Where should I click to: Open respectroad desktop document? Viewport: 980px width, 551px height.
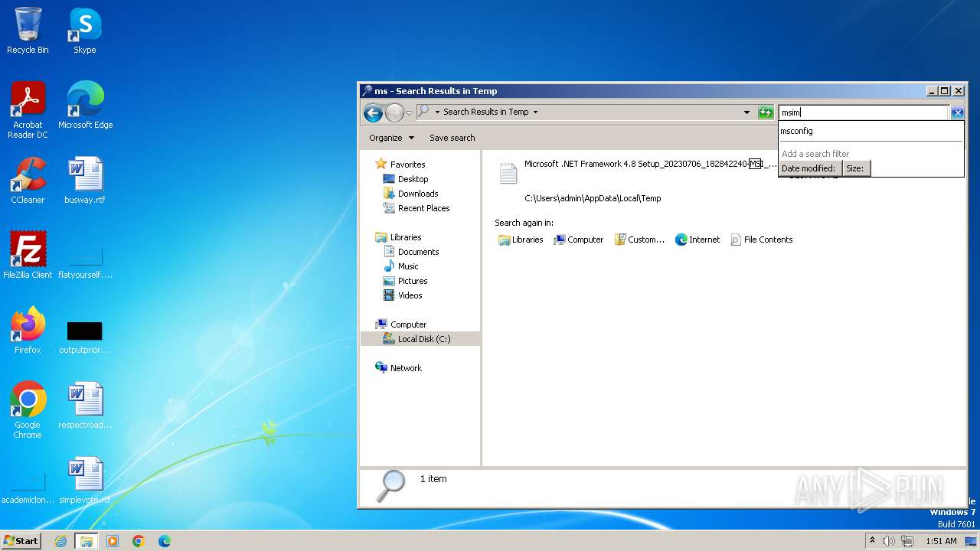tap(85, 405)
